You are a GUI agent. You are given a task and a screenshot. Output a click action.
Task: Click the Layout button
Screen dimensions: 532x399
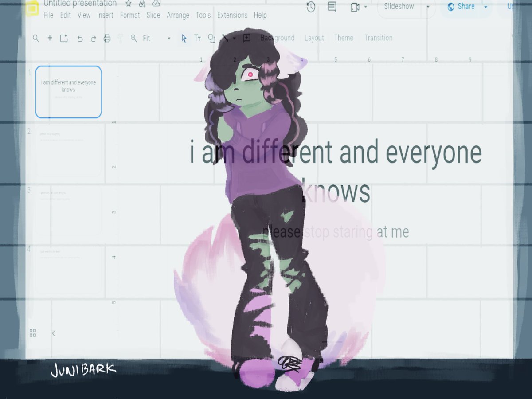pos(314,38)
